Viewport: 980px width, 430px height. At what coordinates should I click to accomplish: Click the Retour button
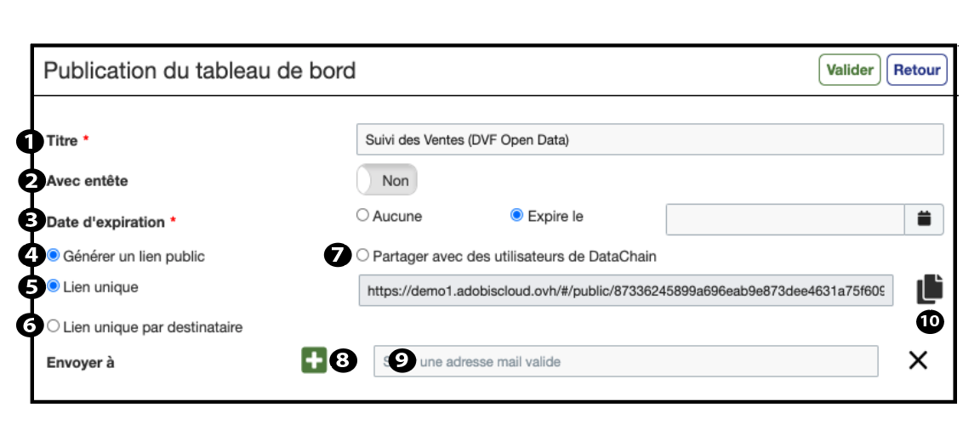pyautogui.click(x=917, y=71)
